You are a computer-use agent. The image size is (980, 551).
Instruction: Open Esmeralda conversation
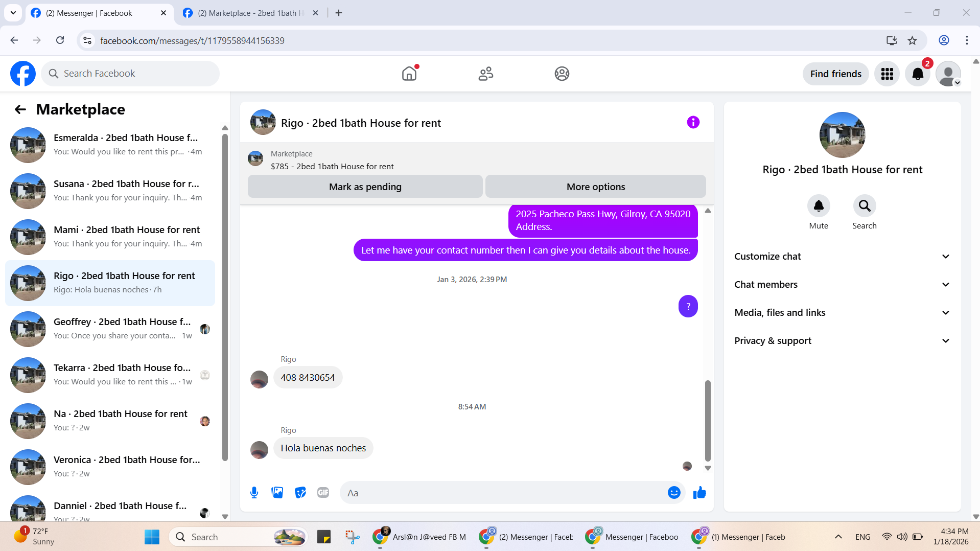tap(110, 145)
